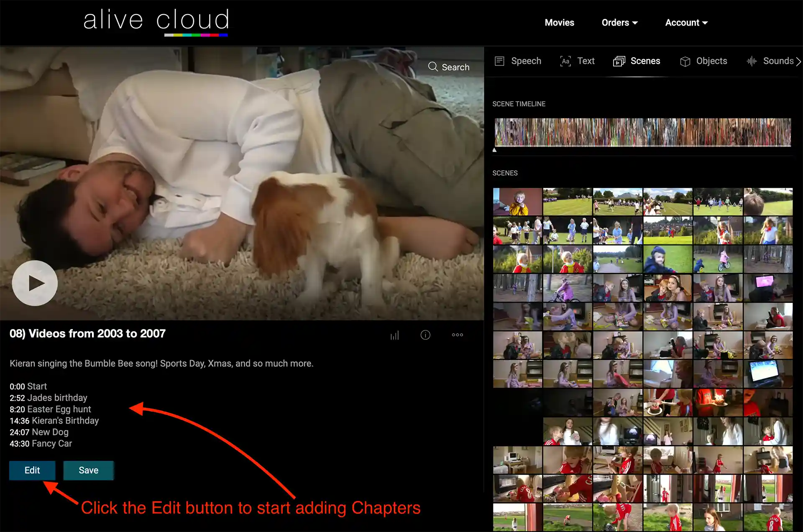Image resolution: width=803 pixels, height=532 pixels.
Task: Jump to the 24:07 New Dog chapter
Action: pyautogui.click(x=39, y=432)
